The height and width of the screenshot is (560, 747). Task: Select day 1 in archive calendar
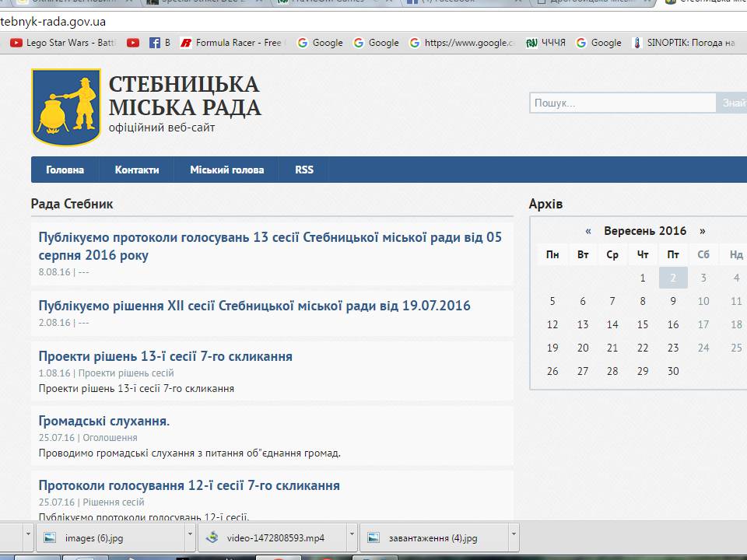[x=643, y=278]
